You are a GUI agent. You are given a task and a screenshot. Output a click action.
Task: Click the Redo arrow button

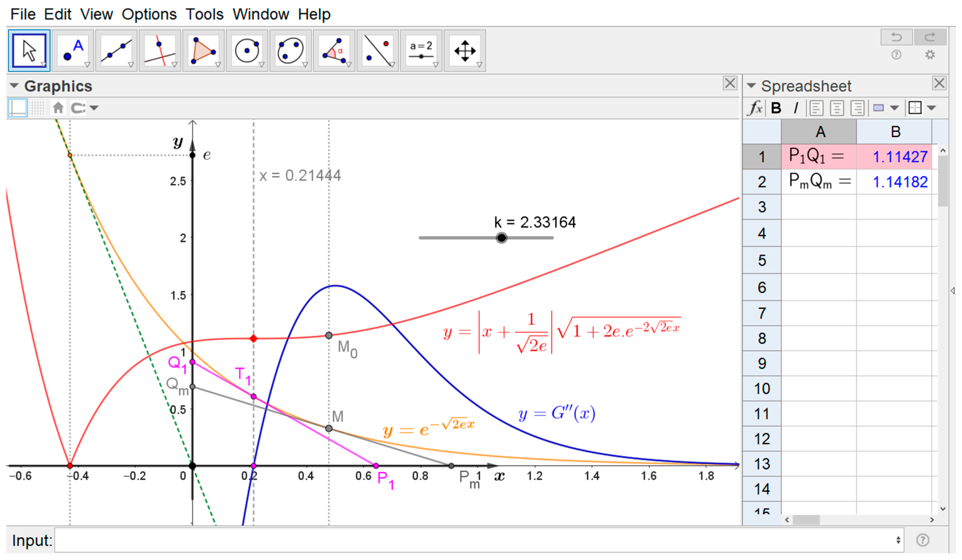point(930,37)
